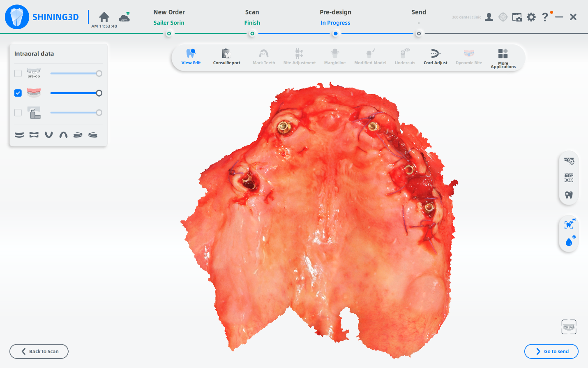The image size is (588, 368).
Task: Click the upper jaw transparency slider handle
Action: (99, 93)
